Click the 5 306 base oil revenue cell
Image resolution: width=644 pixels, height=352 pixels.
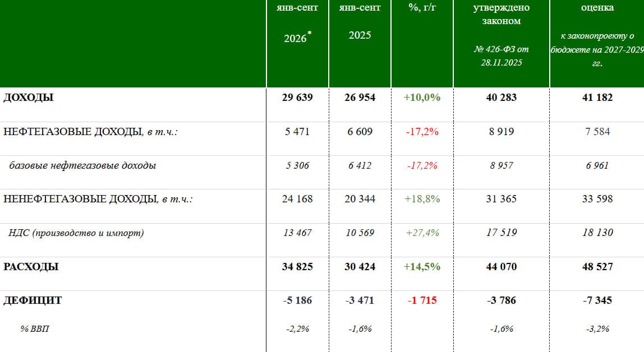pos(297,166)
